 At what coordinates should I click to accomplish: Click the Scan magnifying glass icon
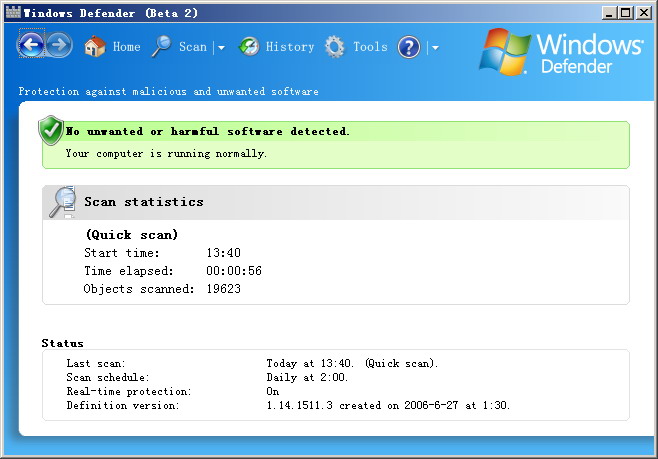tap(162, 46)
